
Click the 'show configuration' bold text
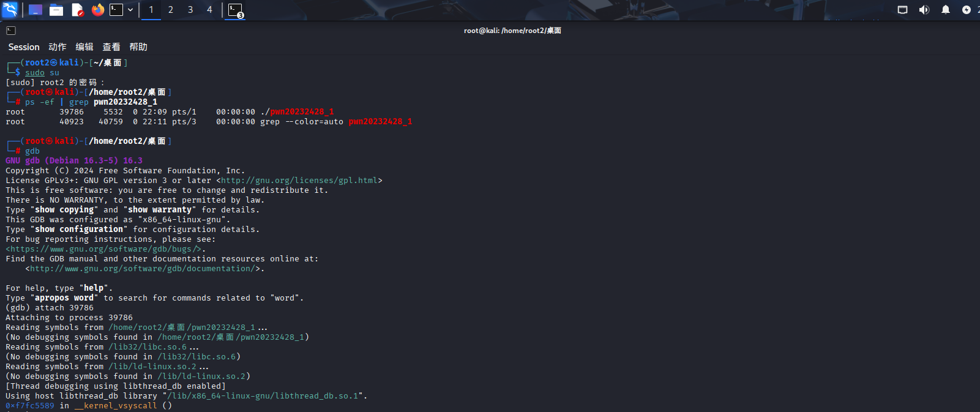(x=79, y=230)
